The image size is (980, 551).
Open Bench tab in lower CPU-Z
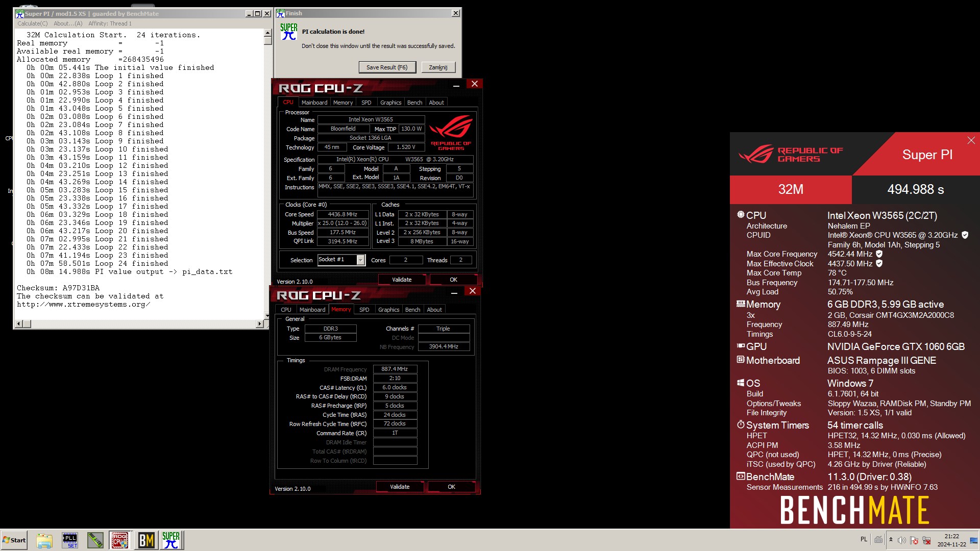click(413, 310)
